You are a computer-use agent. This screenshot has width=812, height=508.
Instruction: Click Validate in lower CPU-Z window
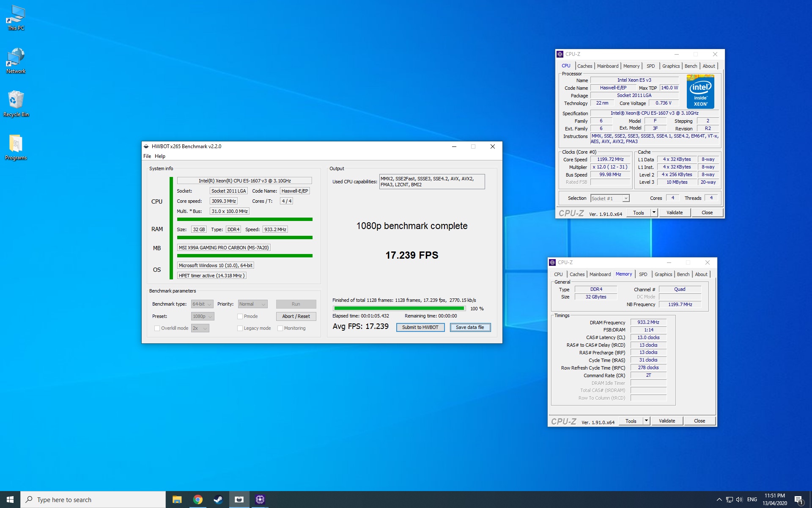pos(667,421)
